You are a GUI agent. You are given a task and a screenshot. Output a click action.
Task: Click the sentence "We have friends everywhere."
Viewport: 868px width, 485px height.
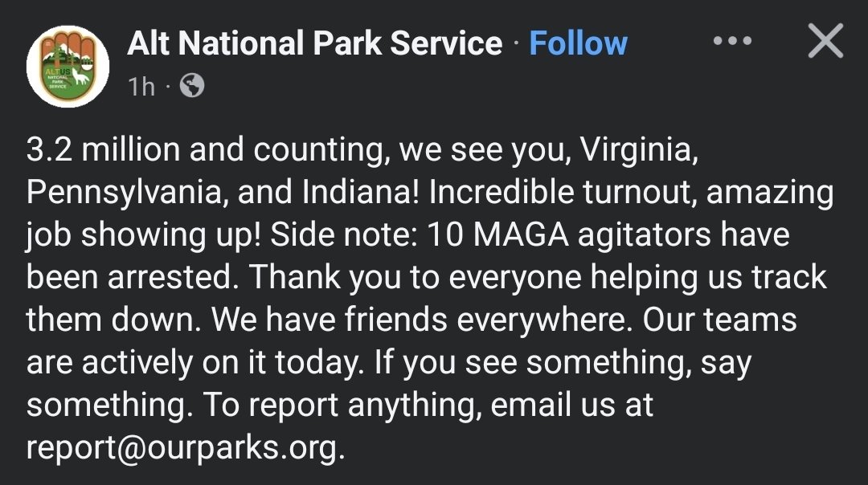pyautogui.click(x=422, y=320)
